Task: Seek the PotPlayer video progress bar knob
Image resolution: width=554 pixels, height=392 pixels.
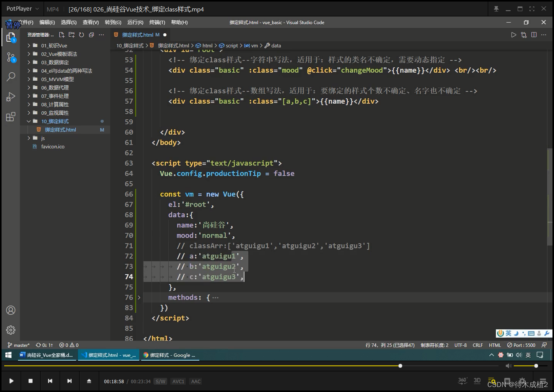Action: point(400,366)
